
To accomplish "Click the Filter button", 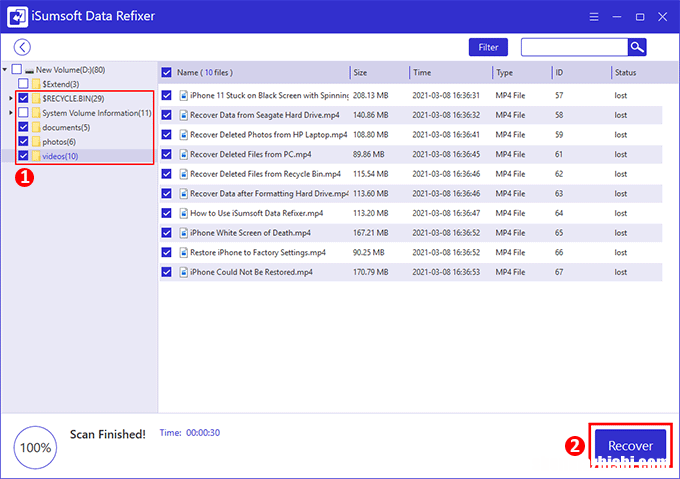I will tap(488, 47).
